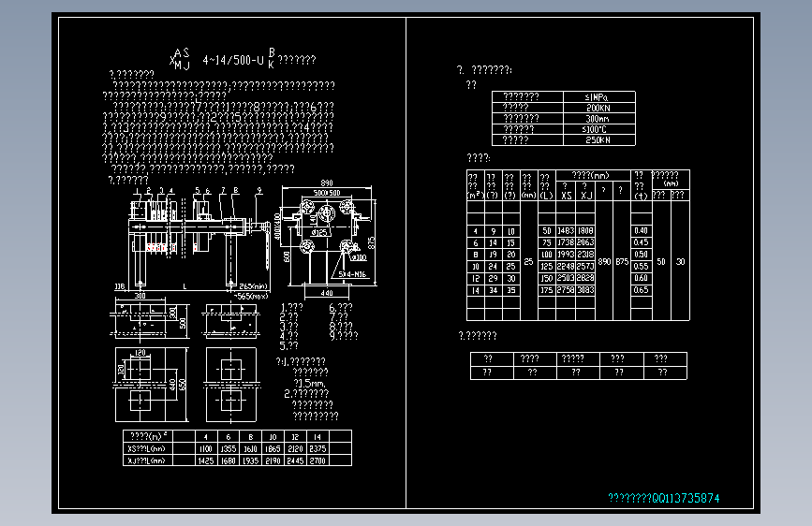The height and width of the screenshot is (526, 812).
Task: Click the weight value "0.60"
Action: [642, 278]
